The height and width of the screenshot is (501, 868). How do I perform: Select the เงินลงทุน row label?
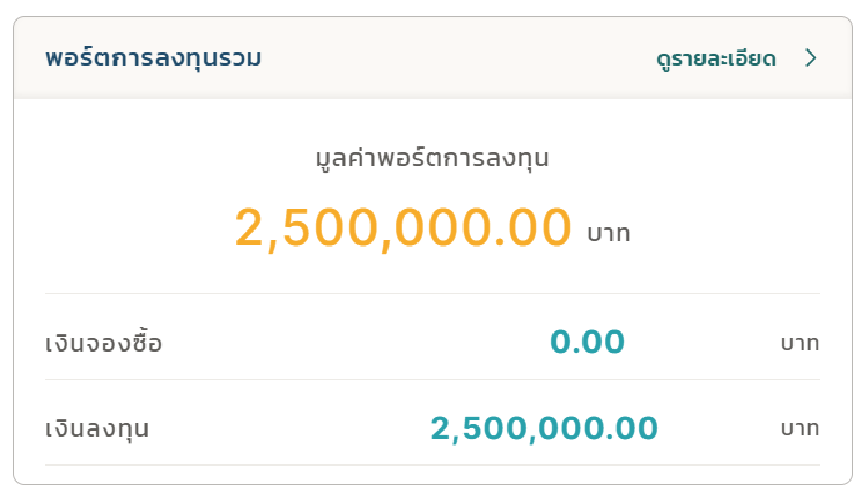coord(97,429)
